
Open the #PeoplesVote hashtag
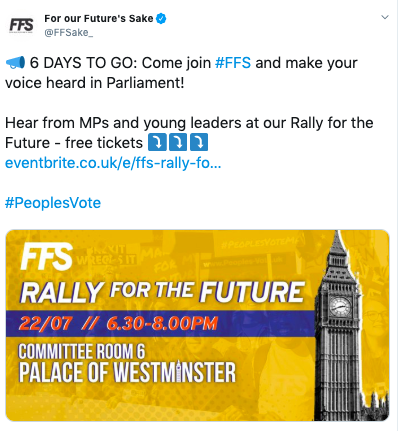tap(53, 203)
